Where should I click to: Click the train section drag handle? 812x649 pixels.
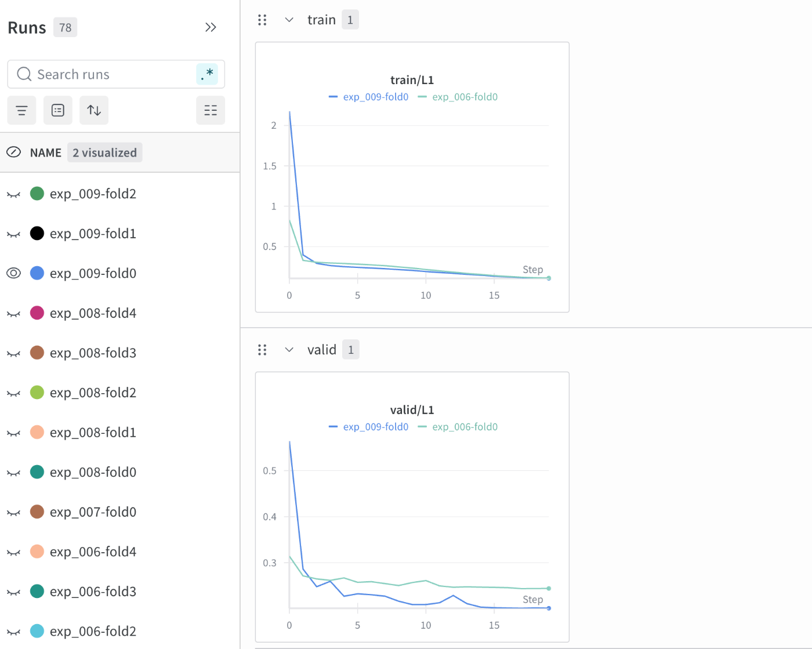262,20
